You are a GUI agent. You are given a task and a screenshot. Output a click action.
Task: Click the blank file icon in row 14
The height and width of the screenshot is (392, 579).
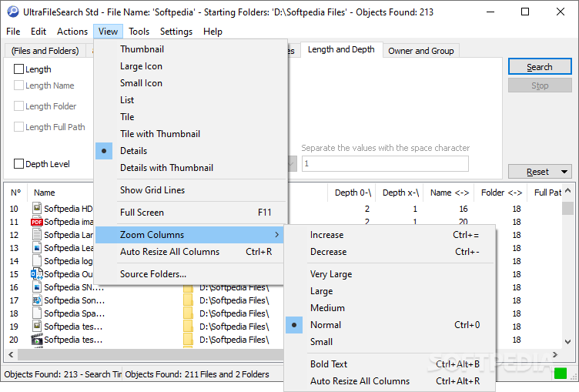pos(37,261)
